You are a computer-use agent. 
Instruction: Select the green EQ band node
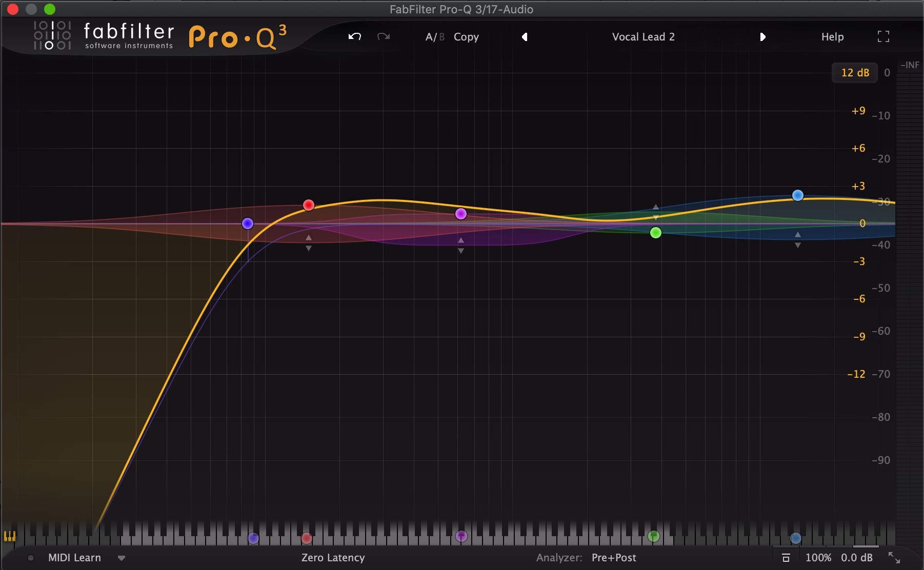[655, 233]
